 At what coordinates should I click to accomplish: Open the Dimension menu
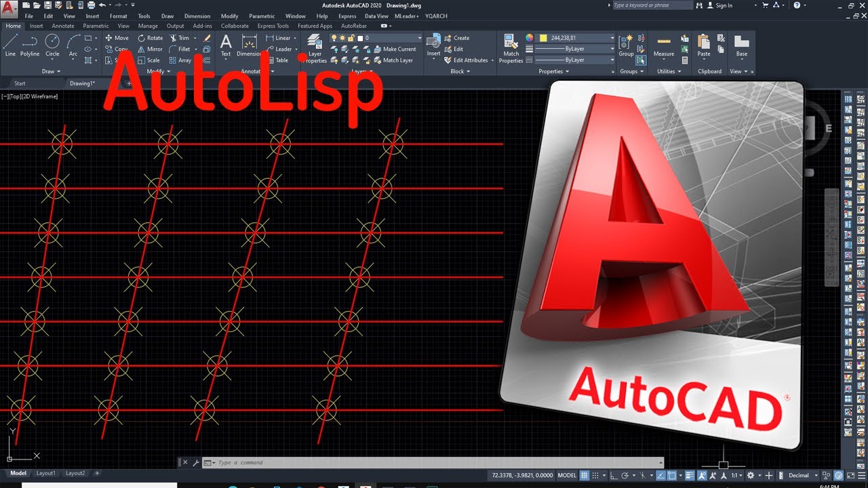pos(197,16)
